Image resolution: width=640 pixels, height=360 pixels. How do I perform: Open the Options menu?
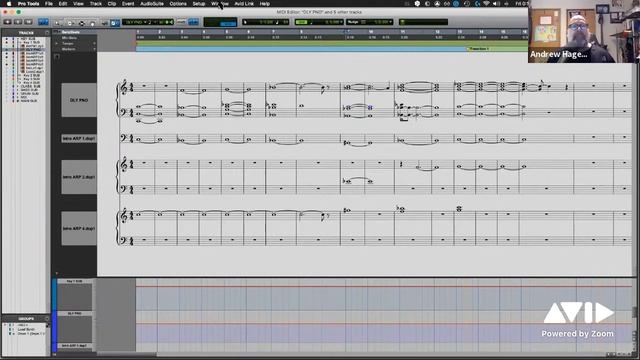(178, 4)
